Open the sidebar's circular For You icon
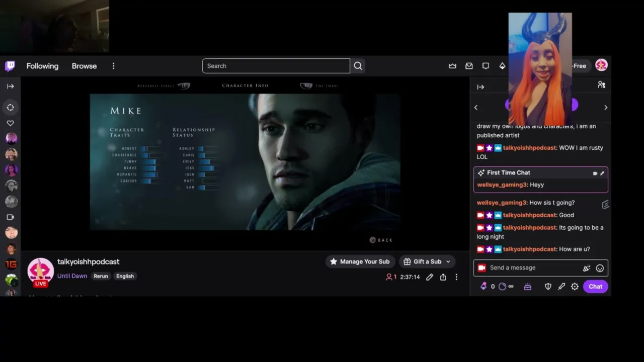Screen dimensions: 644x362 tap(10, 107)
